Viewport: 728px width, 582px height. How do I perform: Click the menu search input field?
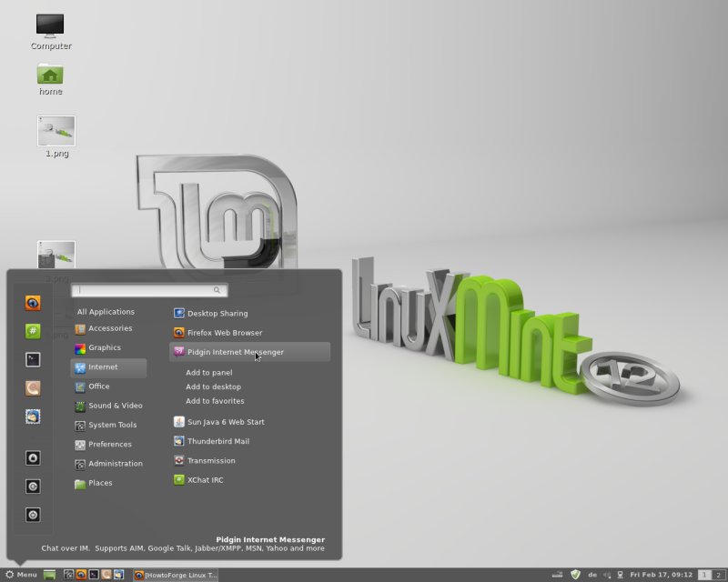(x=149, y=290)
